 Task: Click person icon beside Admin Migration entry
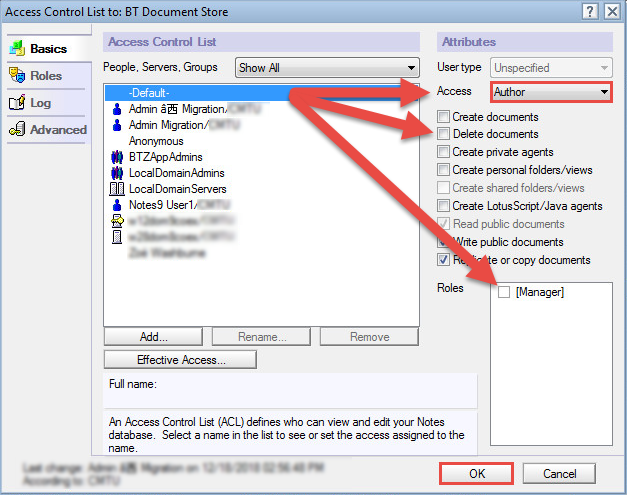click(x=117, y=125)
